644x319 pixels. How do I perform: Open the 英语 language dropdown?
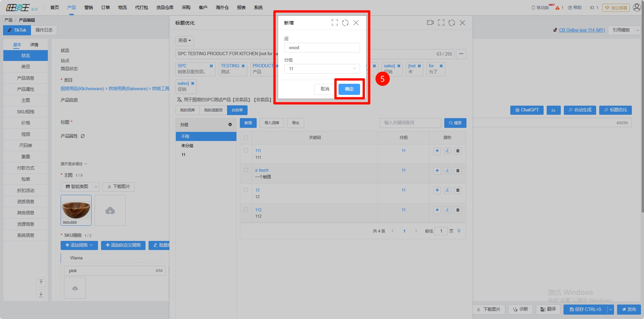pos(185,41)
